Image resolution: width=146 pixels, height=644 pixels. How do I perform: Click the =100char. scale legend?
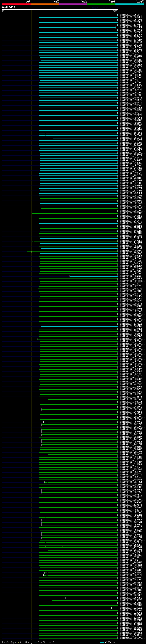[108, 642]
